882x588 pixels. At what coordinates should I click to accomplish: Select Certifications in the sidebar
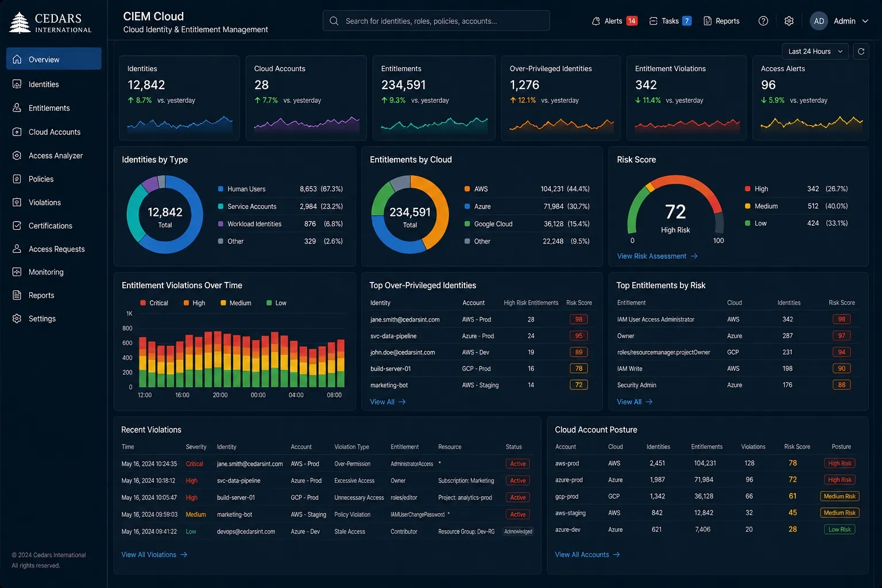tap(53, 226)
